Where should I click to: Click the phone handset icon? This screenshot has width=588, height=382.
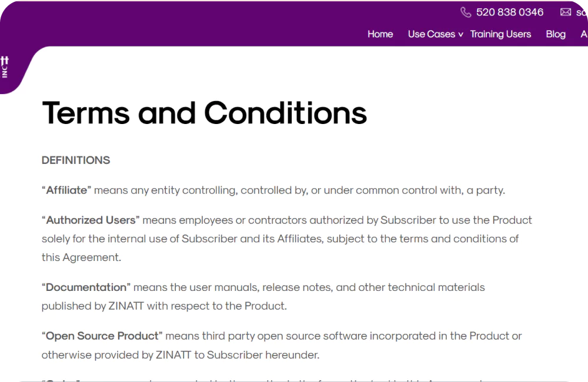tap(466, 12)
